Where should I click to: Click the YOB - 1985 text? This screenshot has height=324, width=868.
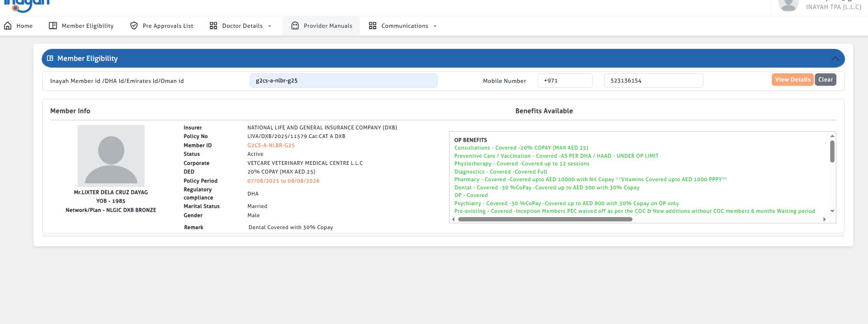(x=111, y=201)
